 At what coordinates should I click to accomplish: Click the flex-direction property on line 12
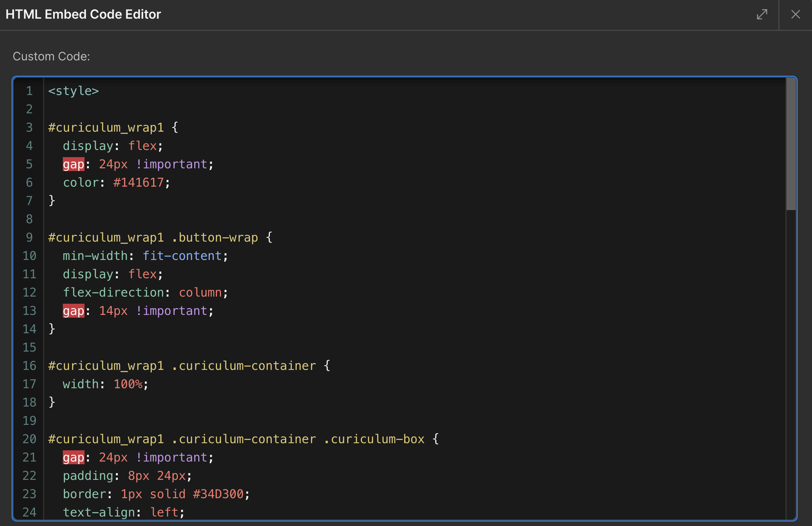[x=114, y=292]
